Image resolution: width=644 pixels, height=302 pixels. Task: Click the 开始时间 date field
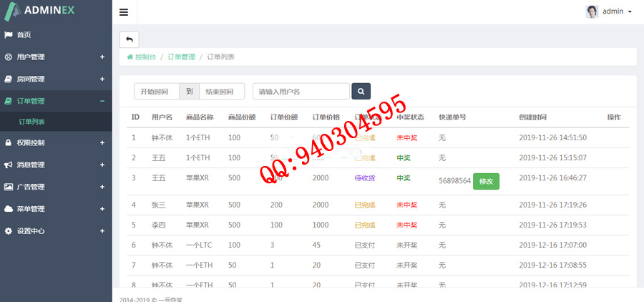coord(156,92)
